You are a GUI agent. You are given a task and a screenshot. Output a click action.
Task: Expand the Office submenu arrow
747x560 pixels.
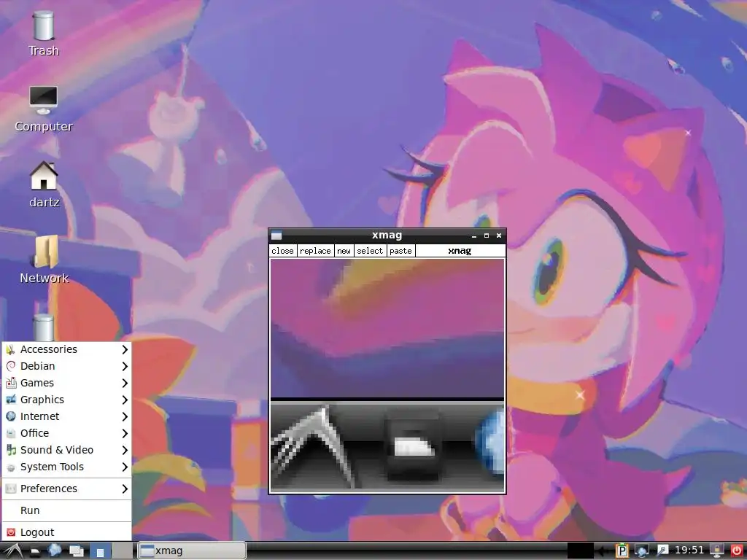click(125, 433)
